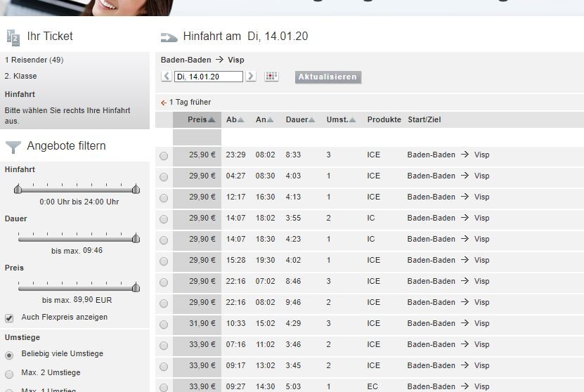Image resolution: width=584 pixels, height=392 pixels.
Task: Pick the 31,90 € 10:33 connection
Action: (164, 325)
